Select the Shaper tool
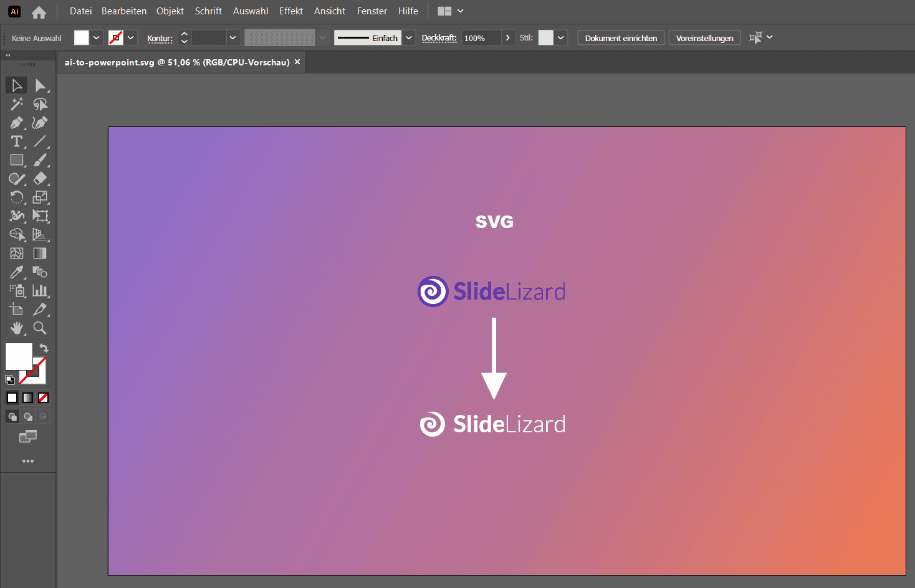 click(16, 179)
